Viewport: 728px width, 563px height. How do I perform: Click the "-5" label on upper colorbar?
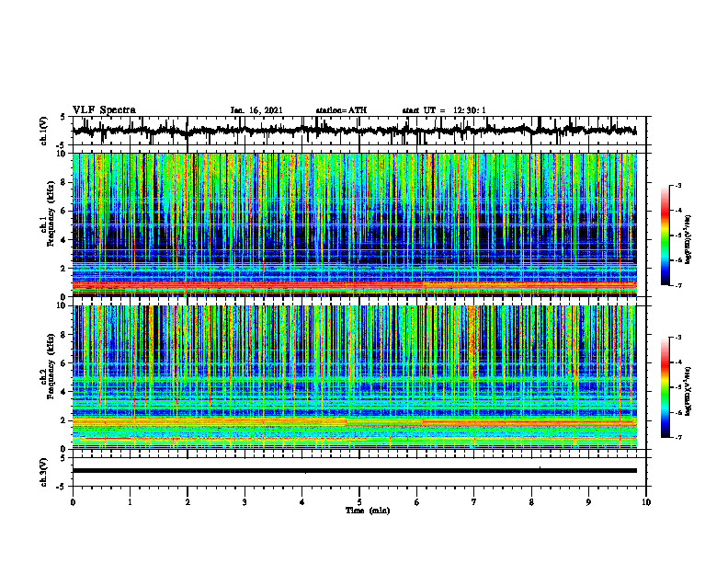click(x=677, y=236)
